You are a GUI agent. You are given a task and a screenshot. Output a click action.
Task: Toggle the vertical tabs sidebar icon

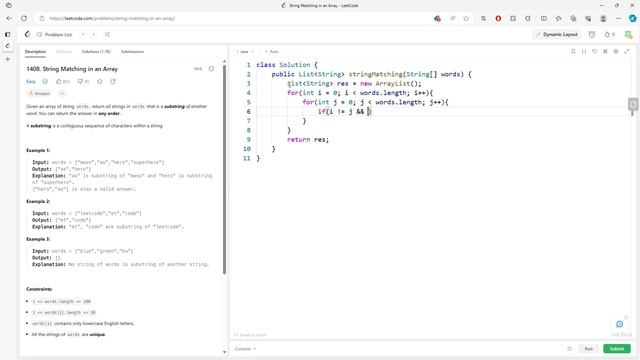point(8,35)
